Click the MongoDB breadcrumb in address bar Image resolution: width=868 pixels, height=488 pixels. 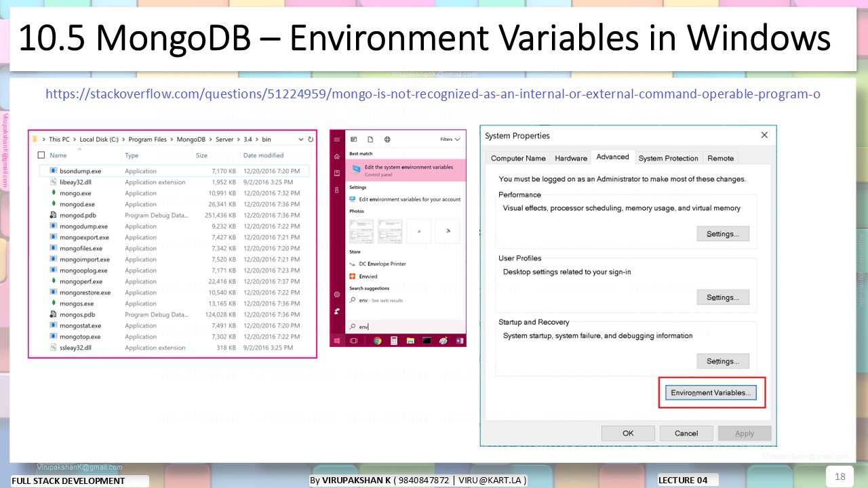click(191, 140)
